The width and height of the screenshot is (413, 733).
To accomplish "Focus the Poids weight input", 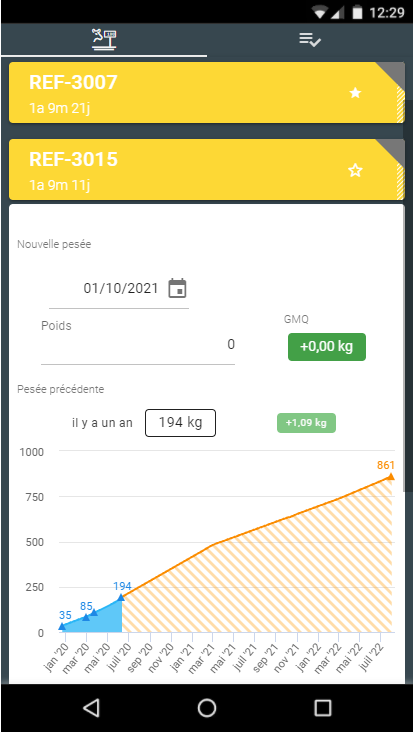I will click(138, 345).
